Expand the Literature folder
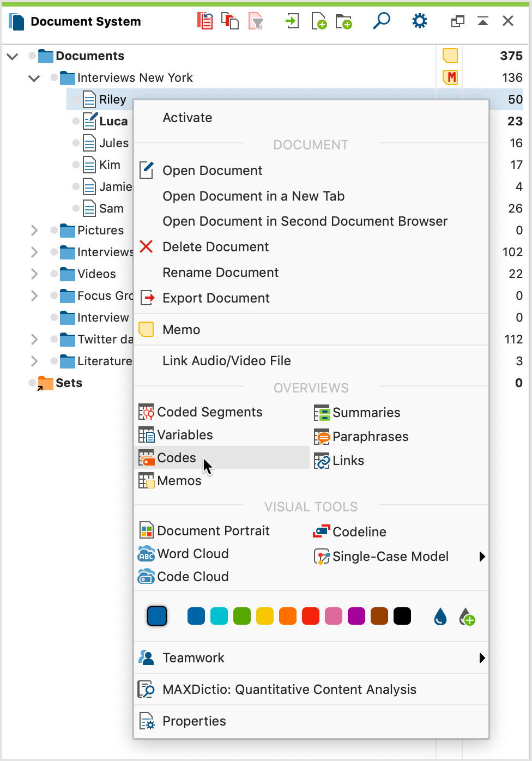 [34, 361]
